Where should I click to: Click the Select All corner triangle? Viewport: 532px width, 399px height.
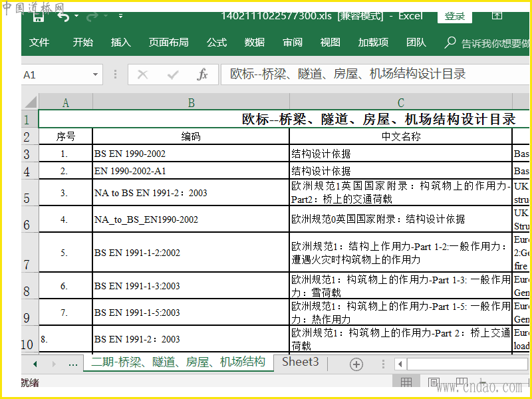(x=30, y=102)
